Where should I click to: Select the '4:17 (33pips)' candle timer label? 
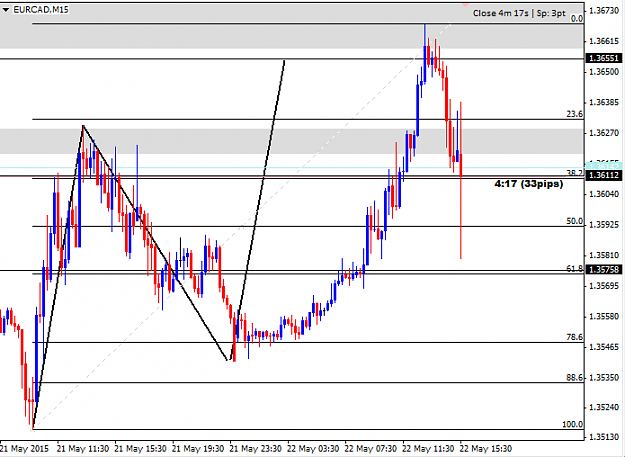point(529,184)
